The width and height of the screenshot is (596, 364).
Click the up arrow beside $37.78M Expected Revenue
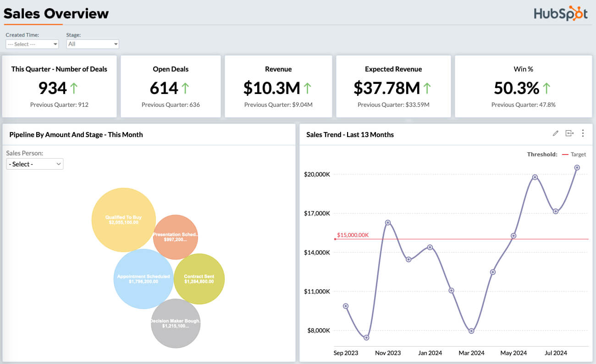[x=427, y=88]
